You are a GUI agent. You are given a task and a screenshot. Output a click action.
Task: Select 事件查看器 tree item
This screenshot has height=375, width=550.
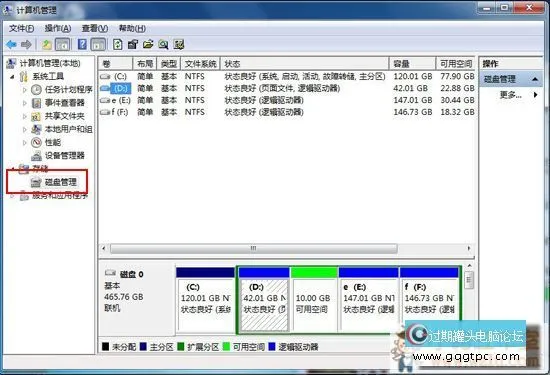tap(65, 103)
